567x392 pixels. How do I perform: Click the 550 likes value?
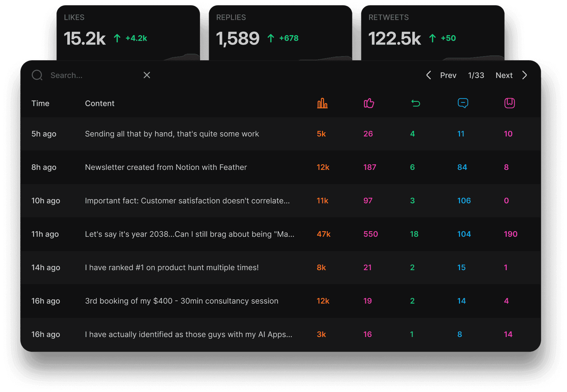coord(370,234)
